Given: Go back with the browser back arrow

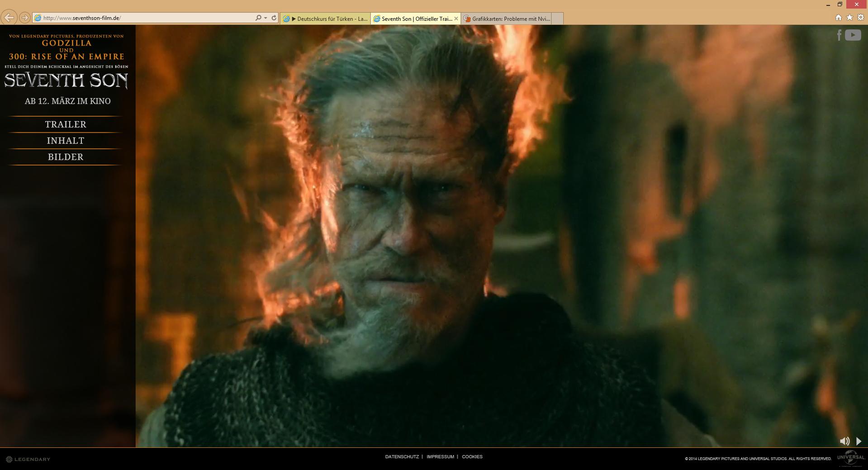Looking at the screenshot, I should click(x=9, y=18).
